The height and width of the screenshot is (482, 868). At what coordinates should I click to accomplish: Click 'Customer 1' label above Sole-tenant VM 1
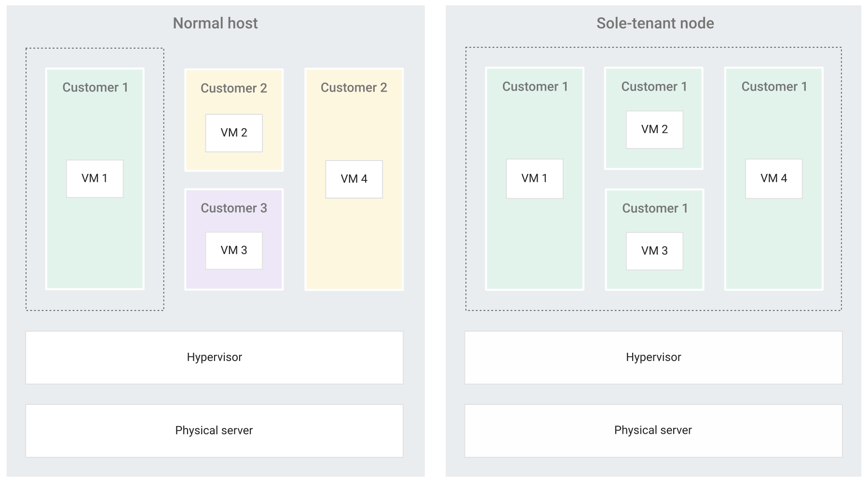point(535,86)
